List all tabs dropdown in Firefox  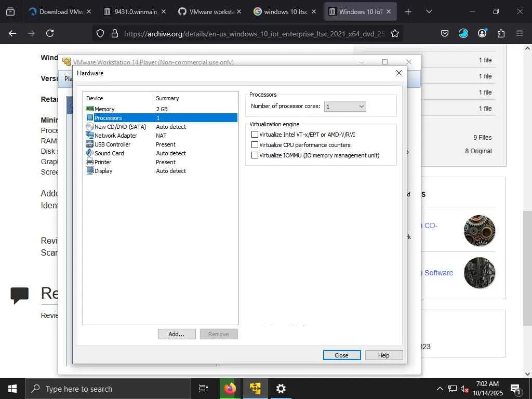(x=429, y=11)
